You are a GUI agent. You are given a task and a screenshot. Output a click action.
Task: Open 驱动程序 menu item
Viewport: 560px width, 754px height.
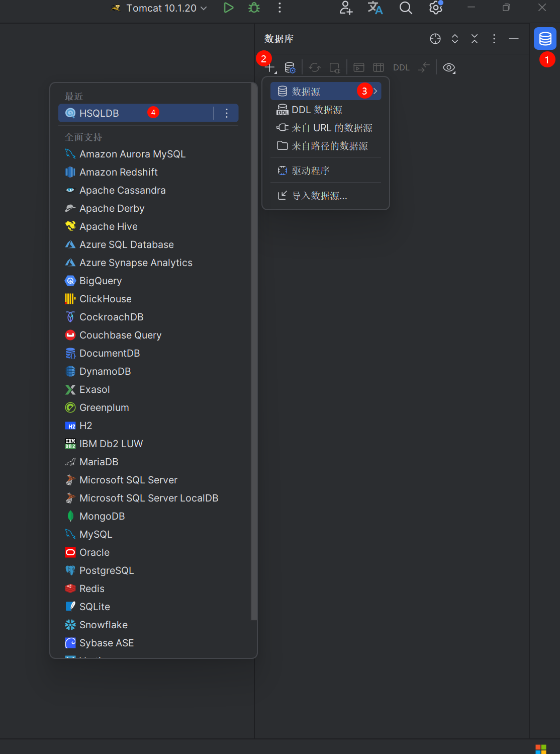326,171
